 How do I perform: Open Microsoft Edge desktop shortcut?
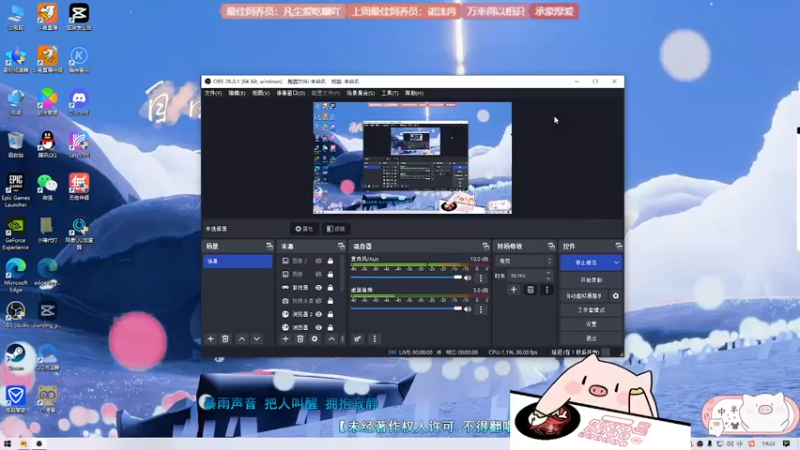coord(15,276)
